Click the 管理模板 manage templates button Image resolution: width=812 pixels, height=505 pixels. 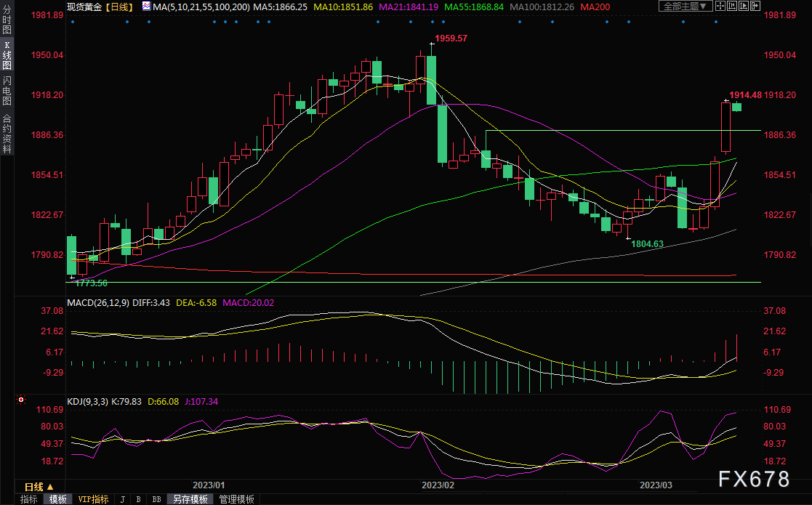pos(237,499)
